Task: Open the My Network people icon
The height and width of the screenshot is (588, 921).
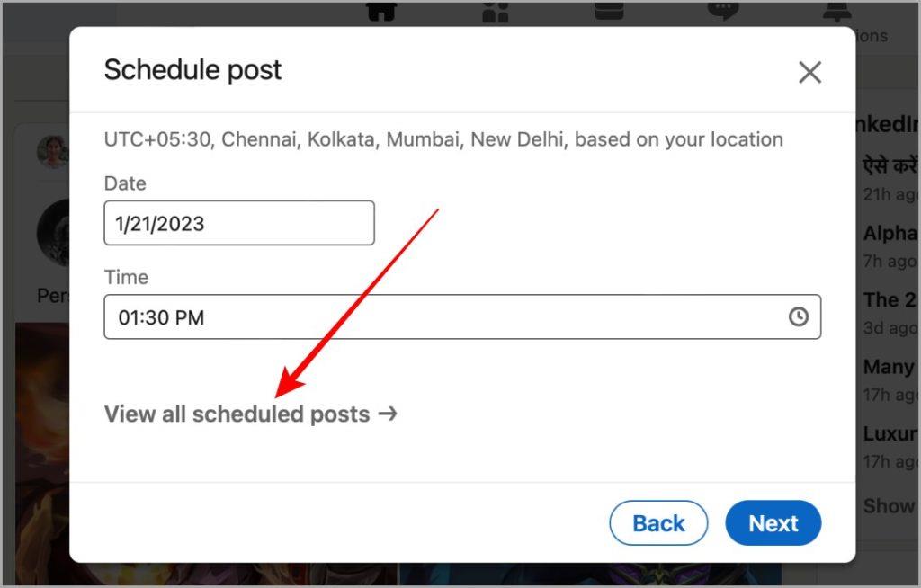Action: tap(496, 12)
